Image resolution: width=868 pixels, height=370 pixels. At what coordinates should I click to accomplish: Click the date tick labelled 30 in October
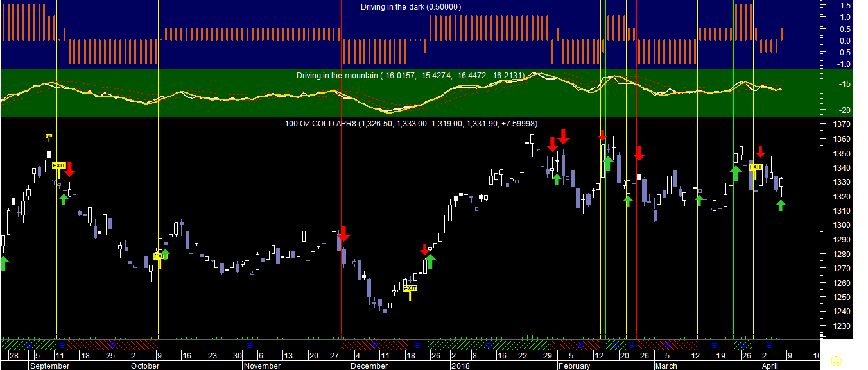pyautogui.click(x=237, y=356)
